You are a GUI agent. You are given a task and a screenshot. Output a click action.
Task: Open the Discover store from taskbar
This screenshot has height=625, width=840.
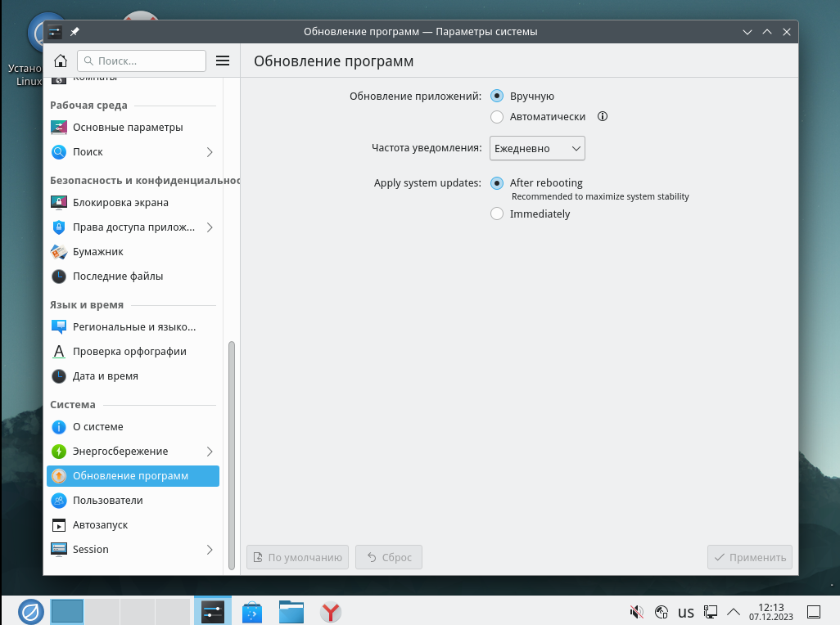(252, 612)
